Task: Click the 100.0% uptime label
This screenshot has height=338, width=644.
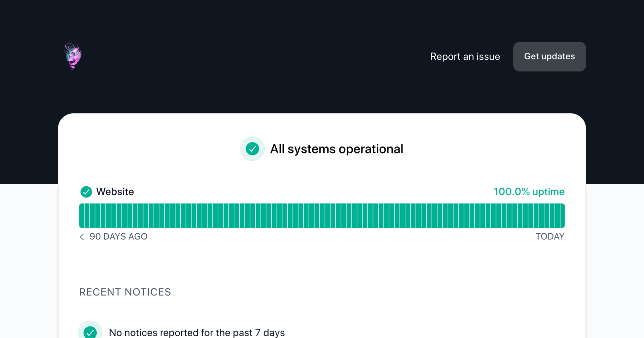Action: tap(529, 192)
